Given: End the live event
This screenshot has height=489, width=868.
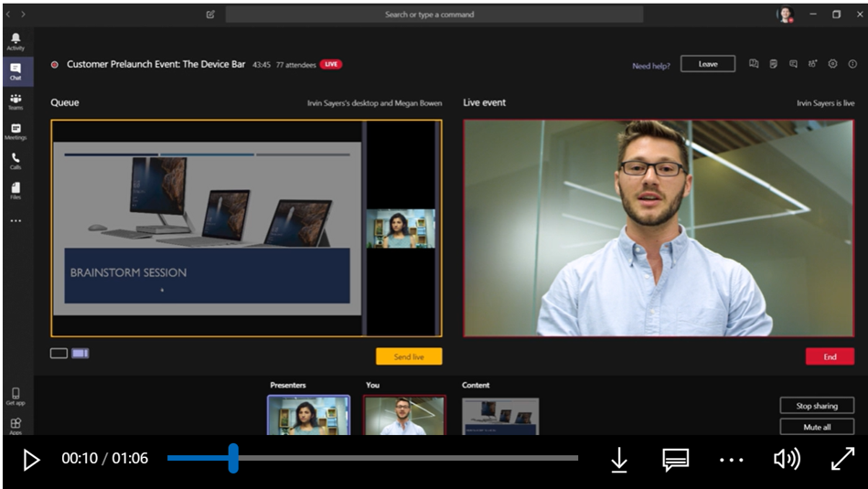Looking at the screenshot, I should [830, 356].
